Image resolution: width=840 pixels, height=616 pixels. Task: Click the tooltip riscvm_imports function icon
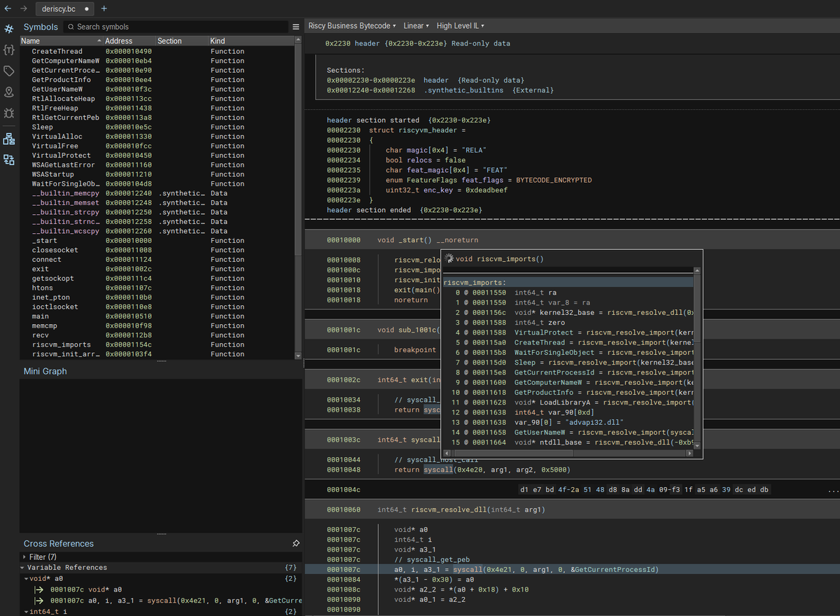point(449,258)
